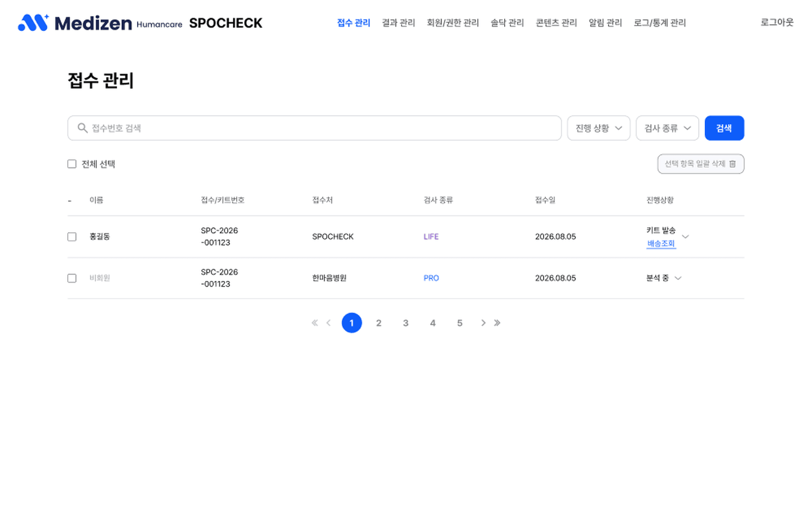Click the Medizen Humancare logo
The width and height of the screenshot is (812, 529).
(x=100, y=23)
